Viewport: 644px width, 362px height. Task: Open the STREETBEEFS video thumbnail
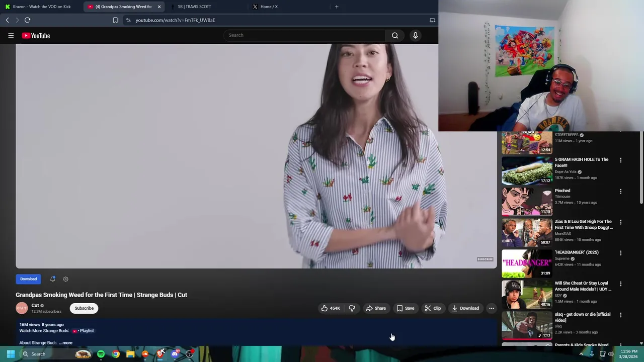click(x=527, y=143)
